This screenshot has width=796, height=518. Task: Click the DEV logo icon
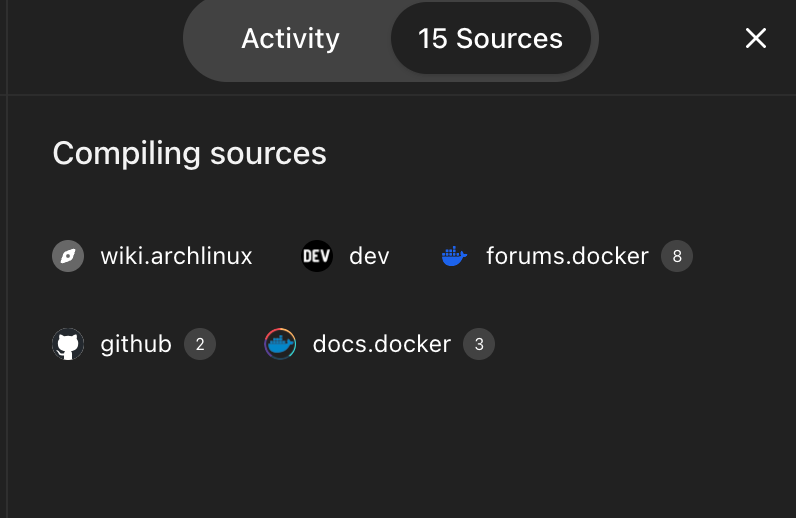[x=317, y=256]
